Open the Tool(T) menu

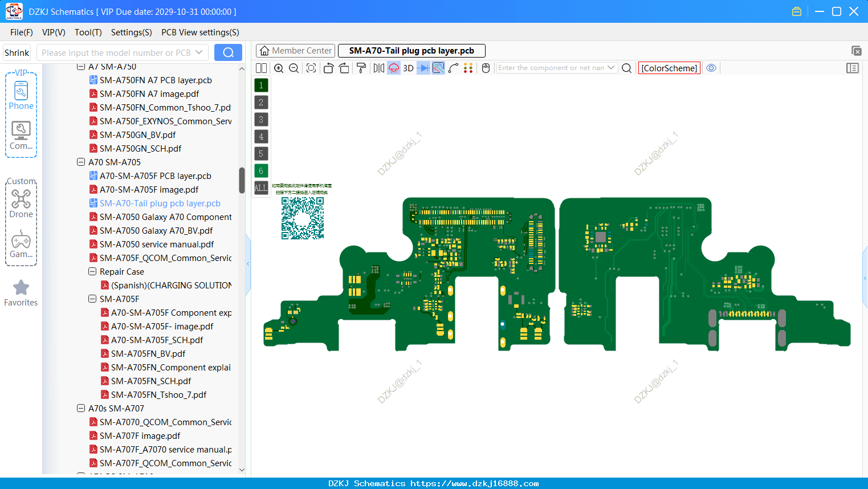[x=88, y=32]
